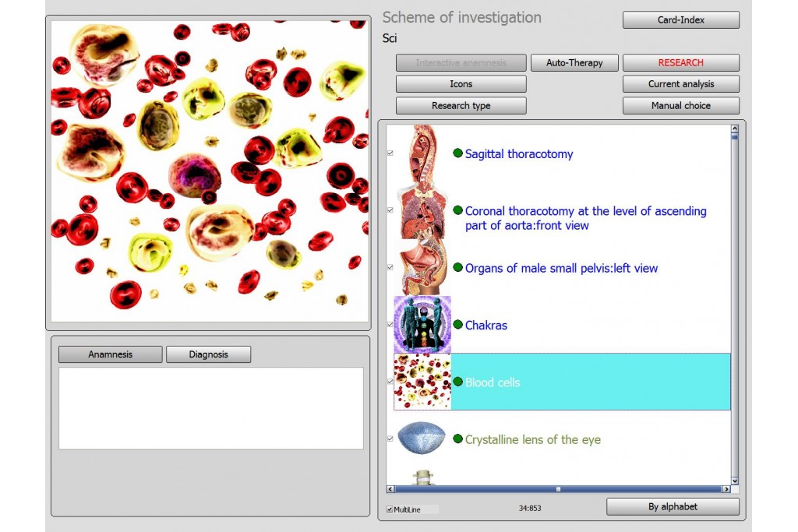The width and height of the screenshot is (798, 532).
Task: Click the horizontal scrollbar right arrow
Action: click(x=726, y=489)
